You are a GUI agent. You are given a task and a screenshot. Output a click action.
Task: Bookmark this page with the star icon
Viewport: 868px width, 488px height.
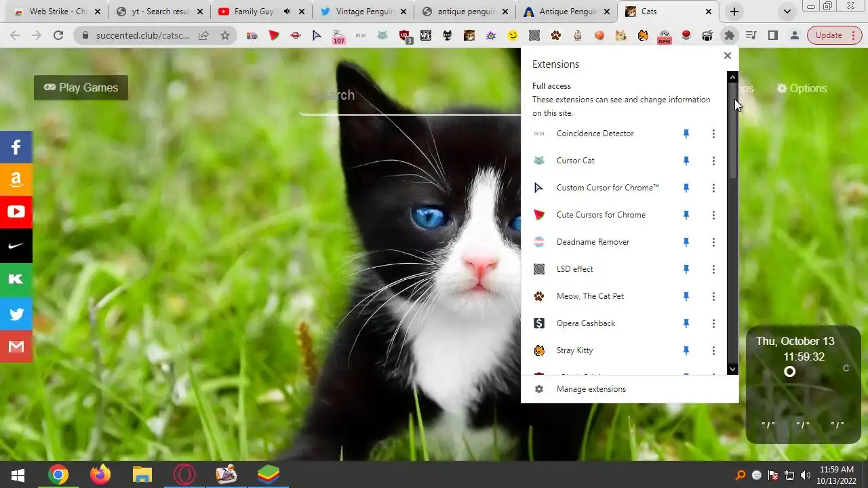coord(225,35)
